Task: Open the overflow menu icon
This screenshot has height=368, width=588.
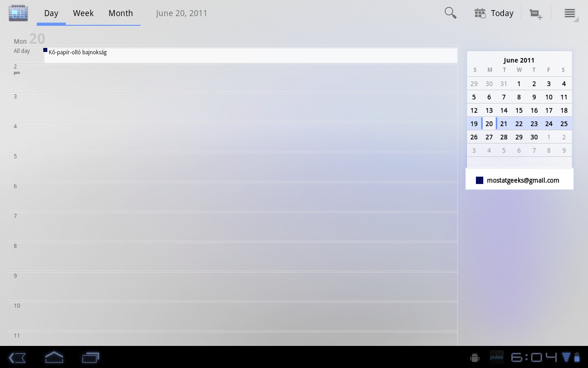Action: coord(570,13)
